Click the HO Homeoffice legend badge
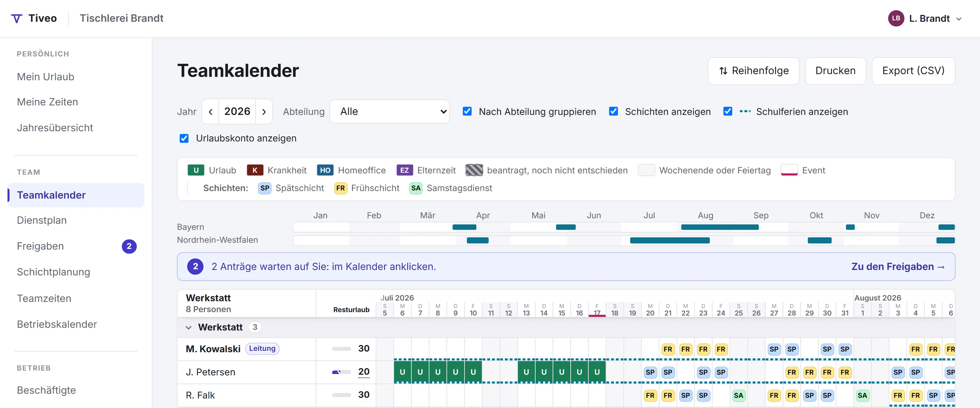 tap(325, 170)
